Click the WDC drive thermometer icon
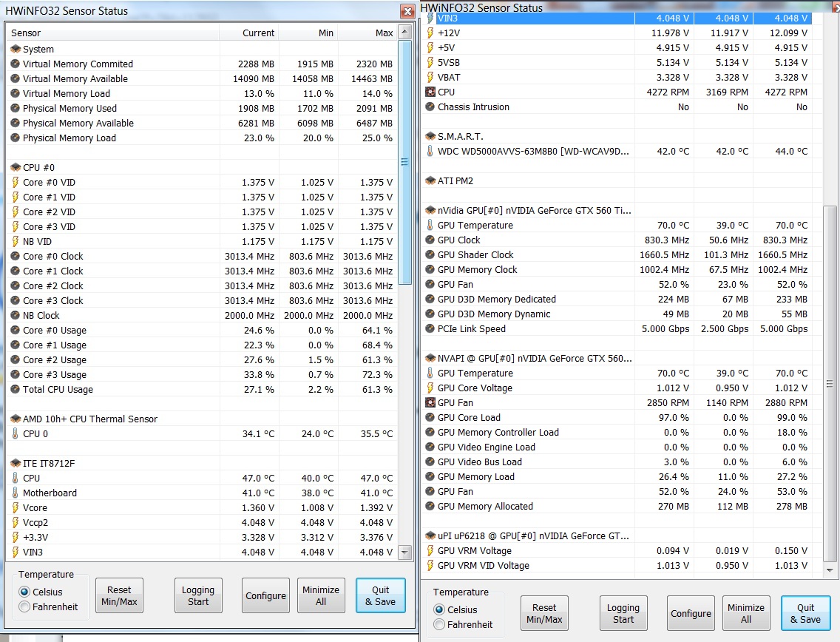Viewport: 840px width, 642px height. 430,151
